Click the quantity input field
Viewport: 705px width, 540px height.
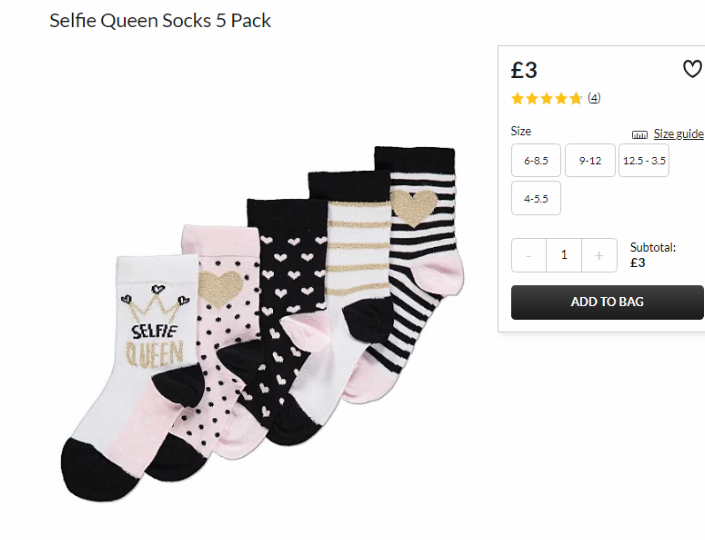564,255
